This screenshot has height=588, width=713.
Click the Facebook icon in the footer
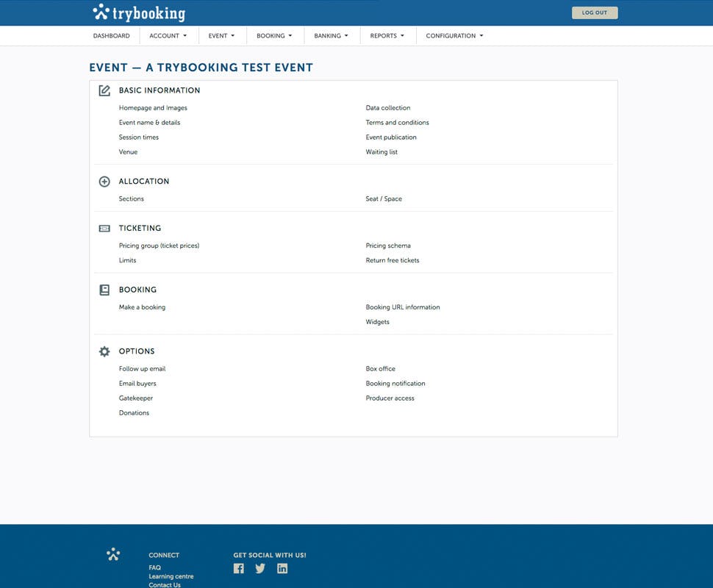(238, 568)
